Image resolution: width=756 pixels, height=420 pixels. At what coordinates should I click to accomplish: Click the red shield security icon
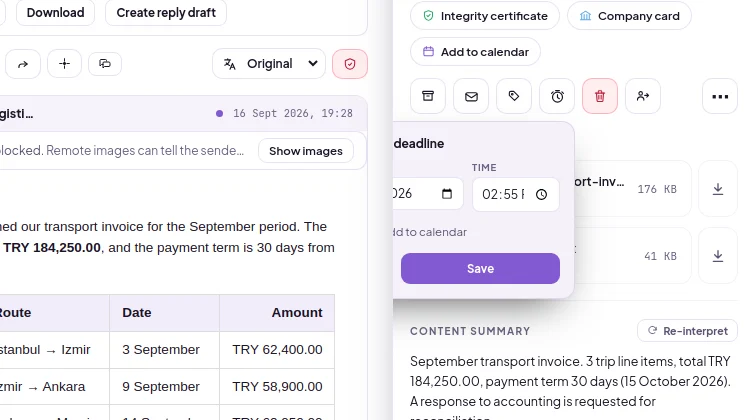click(350, 64)
